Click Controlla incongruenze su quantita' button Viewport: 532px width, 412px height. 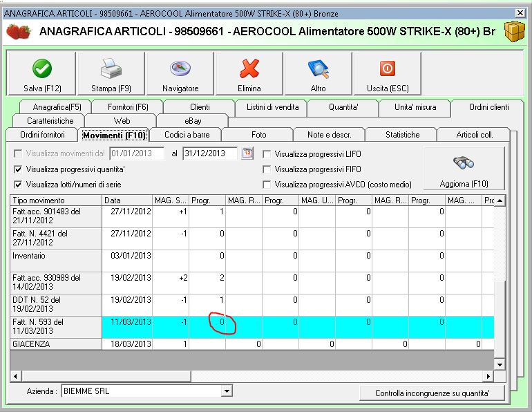point(432,393)
